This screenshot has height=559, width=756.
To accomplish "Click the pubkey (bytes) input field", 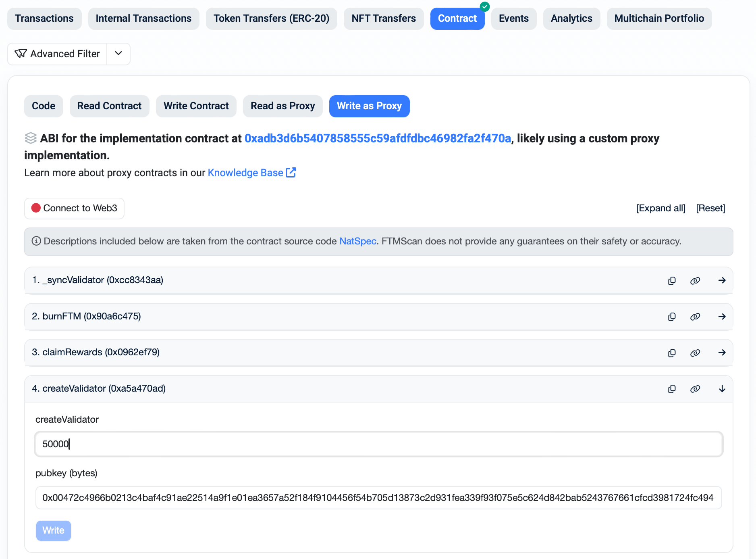I will 378,498.
